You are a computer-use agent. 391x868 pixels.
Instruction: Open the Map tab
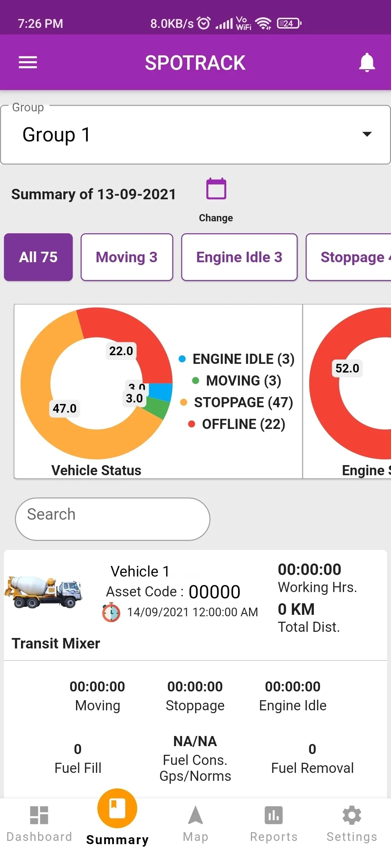[195, 824]
